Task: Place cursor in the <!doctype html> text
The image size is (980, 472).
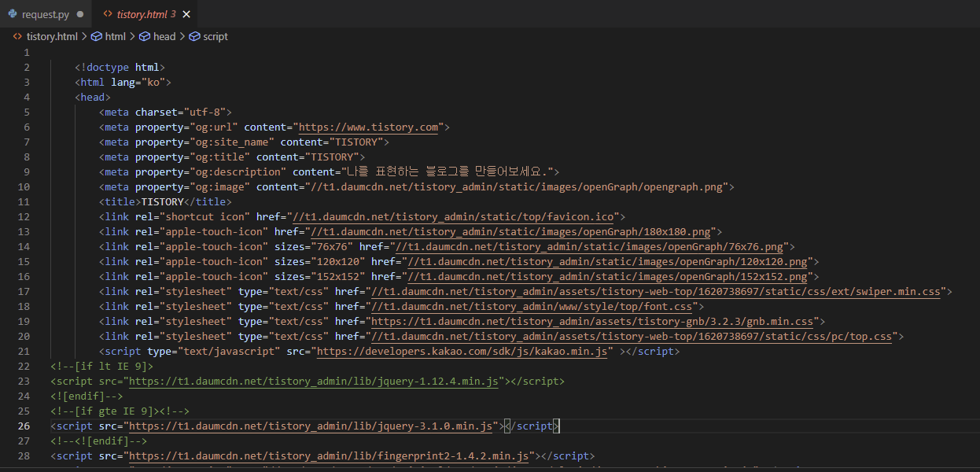Action: 120,67
